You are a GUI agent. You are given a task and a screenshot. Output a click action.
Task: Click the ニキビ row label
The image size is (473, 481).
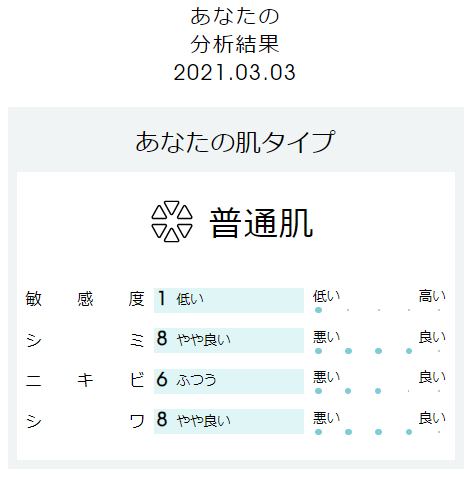pos(85,380)
